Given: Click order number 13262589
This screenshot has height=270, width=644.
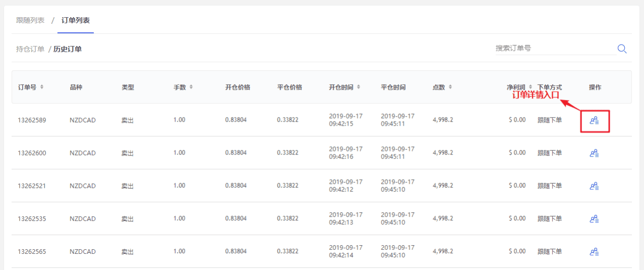Looking at the screenshot, I should (32, 120).
